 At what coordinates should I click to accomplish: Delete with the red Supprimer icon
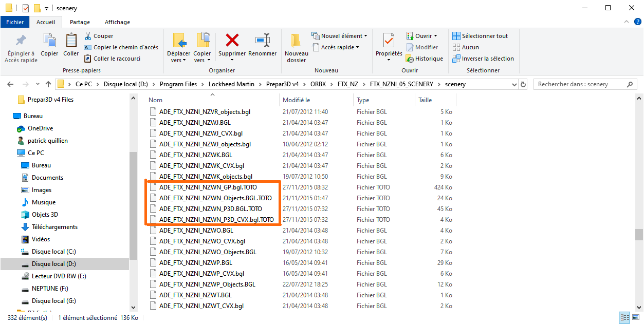pos(232,40)
